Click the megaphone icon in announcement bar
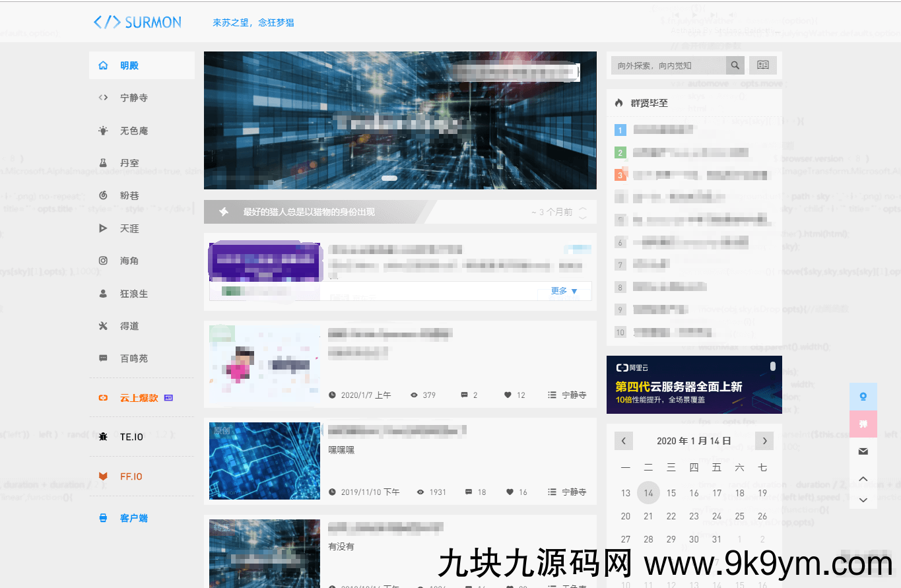Viewport: 901px width, 588px height. pos(224,212)
